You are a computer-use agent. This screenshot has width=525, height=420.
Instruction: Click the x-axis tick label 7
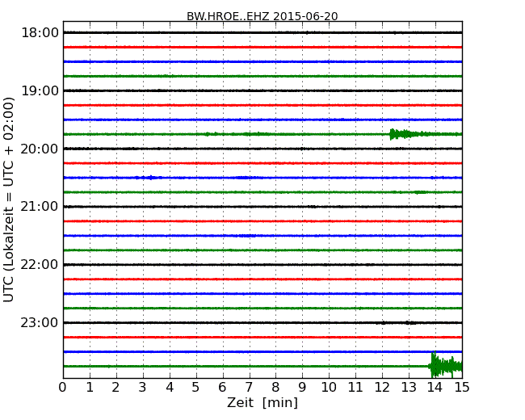[249, 388]
